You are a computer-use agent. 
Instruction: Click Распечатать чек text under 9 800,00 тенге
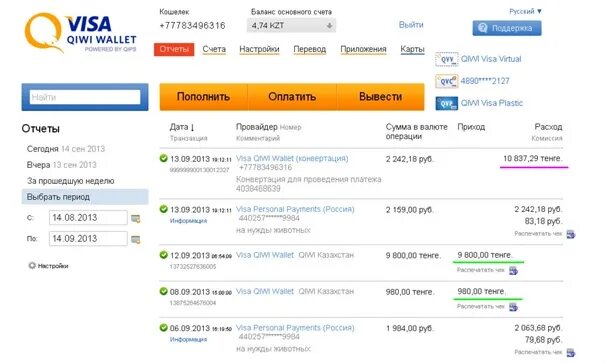click(x=481, y=270)
